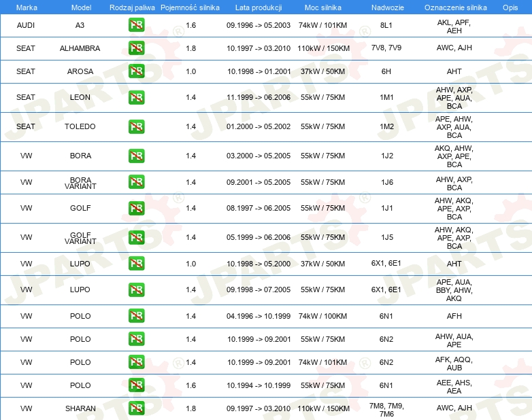
Task: Click the petrol fuel icon in the SEAT LEON row
Action: coord(136,97)
